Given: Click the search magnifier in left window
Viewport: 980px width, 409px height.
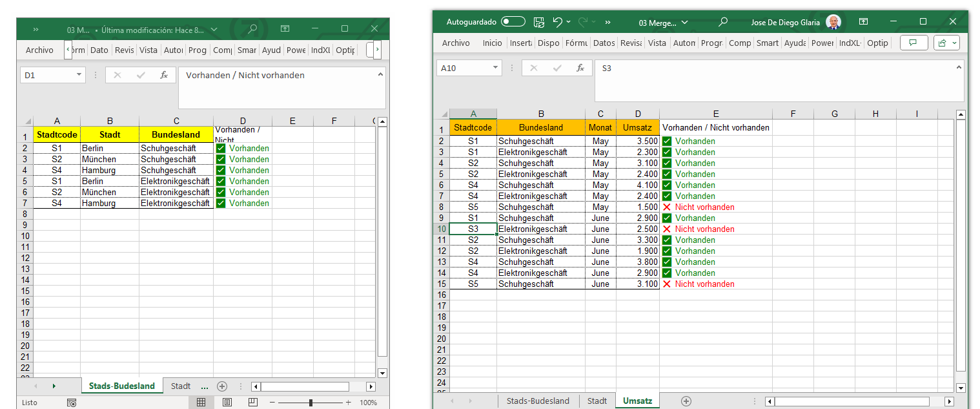Looking at the screenshot, I should [x=252, y=29].
